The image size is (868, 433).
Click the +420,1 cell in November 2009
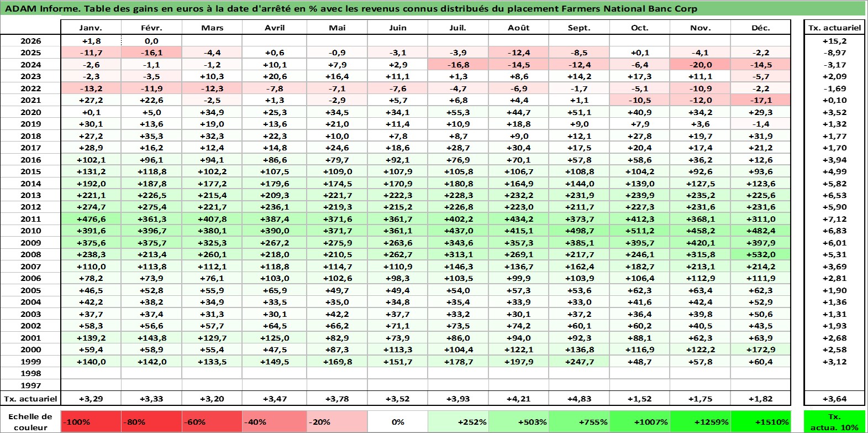(700, 243)
